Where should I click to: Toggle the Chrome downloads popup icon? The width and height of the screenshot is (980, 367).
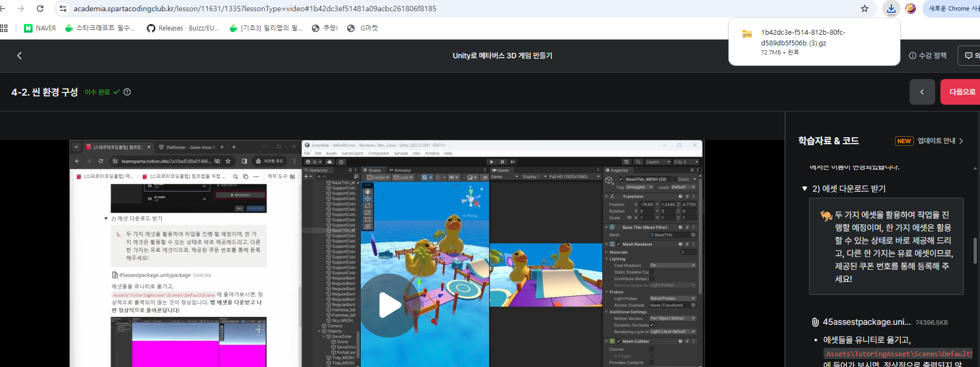(x=891, y=9)
